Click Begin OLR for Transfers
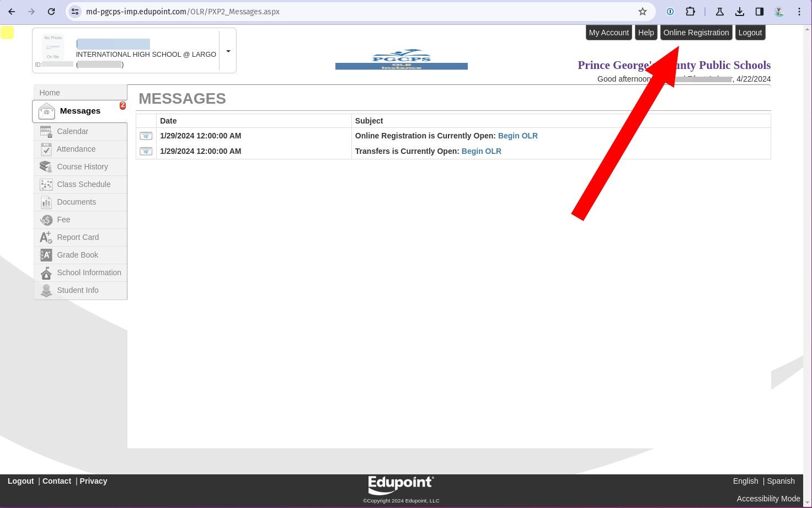The height and width of the screenshot is (508, 812). 481,151
